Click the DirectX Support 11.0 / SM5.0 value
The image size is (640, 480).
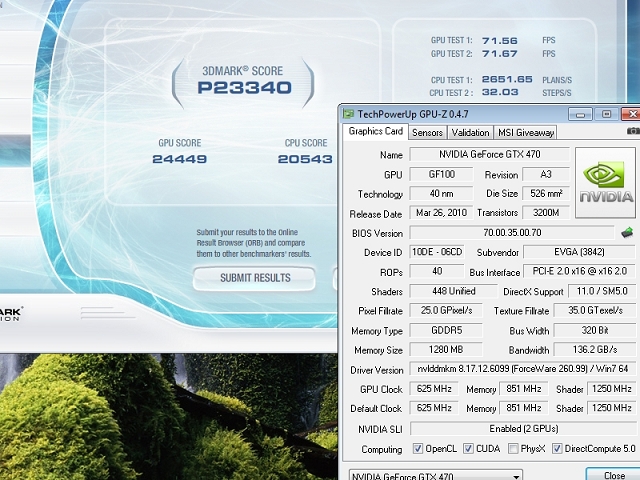click(x=602, y=291)
